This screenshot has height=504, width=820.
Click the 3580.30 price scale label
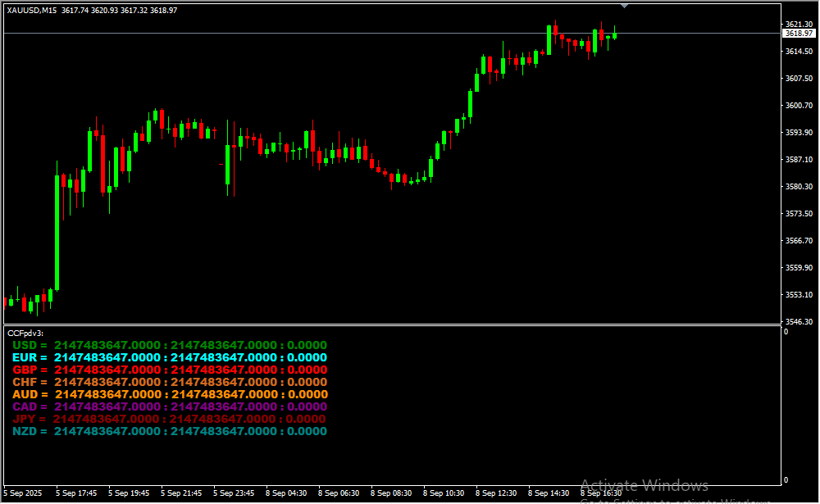tap(798, 187)
